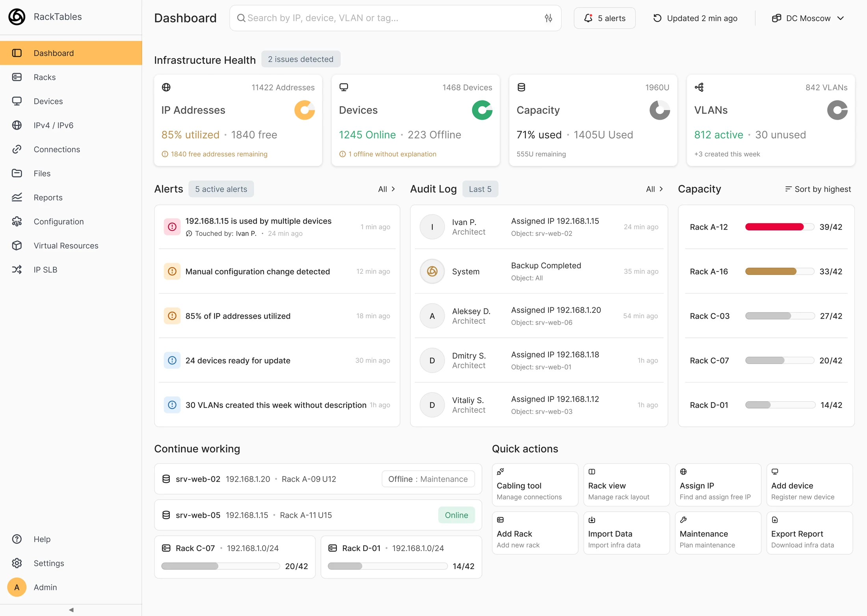Click the Admin avatar in sidebar
Screen dimensions: 867x616
[x=17, y=587]
